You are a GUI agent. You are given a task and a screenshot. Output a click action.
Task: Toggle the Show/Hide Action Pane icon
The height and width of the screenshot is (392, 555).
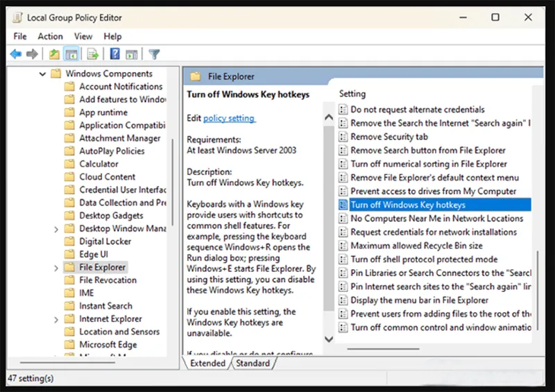pyautogui.click(x=132, y=54)
